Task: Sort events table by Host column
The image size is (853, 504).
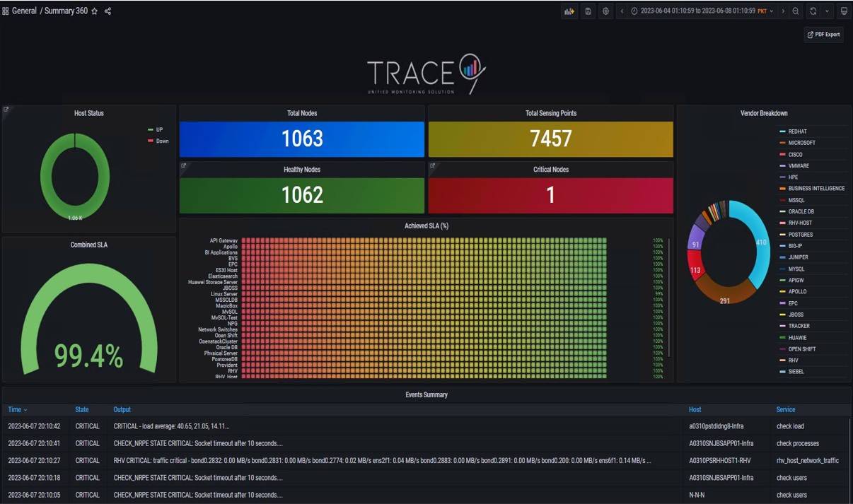Action: (695, 409)
